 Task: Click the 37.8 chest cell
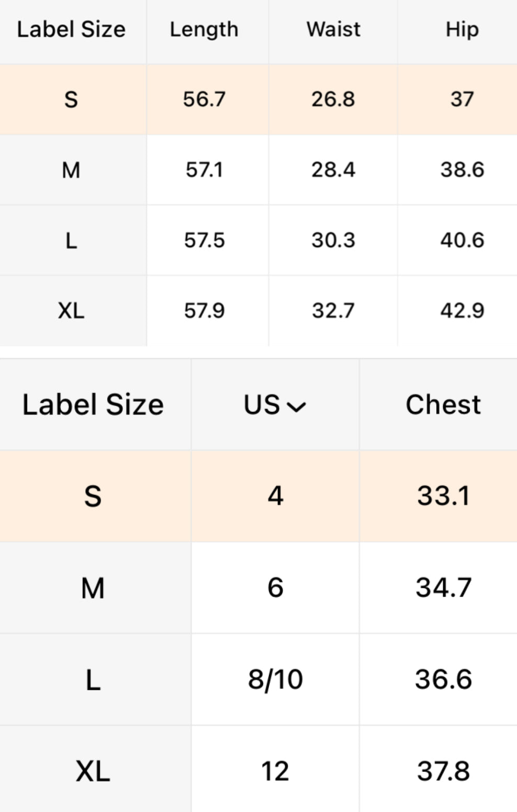point(443,771)
